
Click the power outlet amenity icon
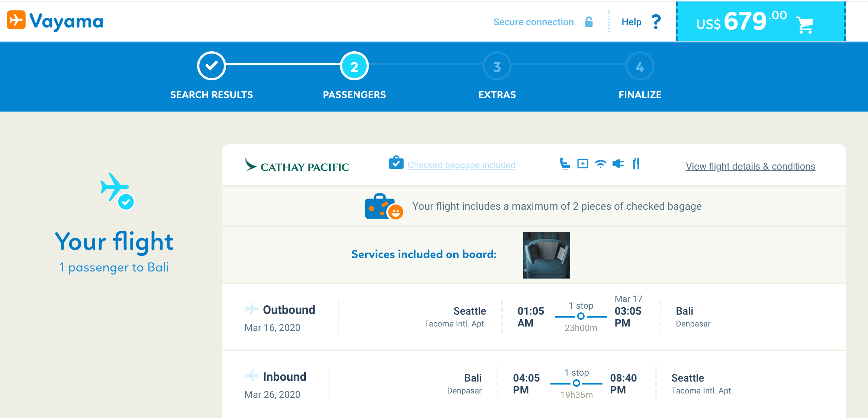point(618,164)
